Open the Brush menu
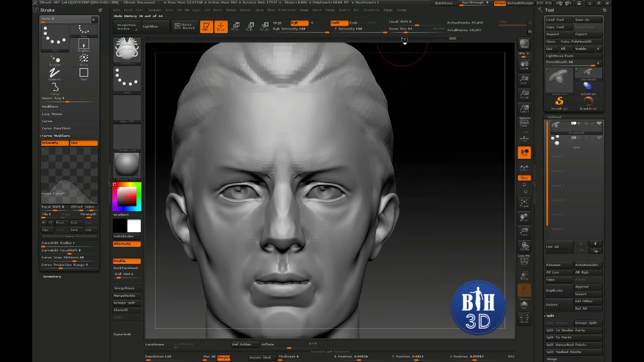Screen dimensions: 644x362 point(128,10)
